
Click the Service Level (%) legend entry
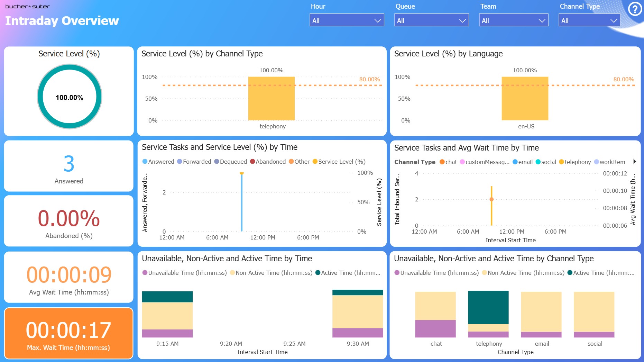click(x=339, y=162)
